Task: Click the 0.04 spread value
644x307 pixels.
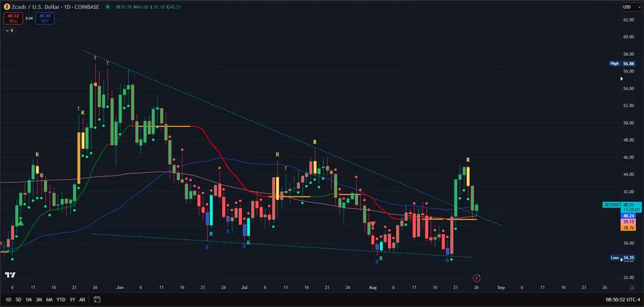Action: [28, 18]
